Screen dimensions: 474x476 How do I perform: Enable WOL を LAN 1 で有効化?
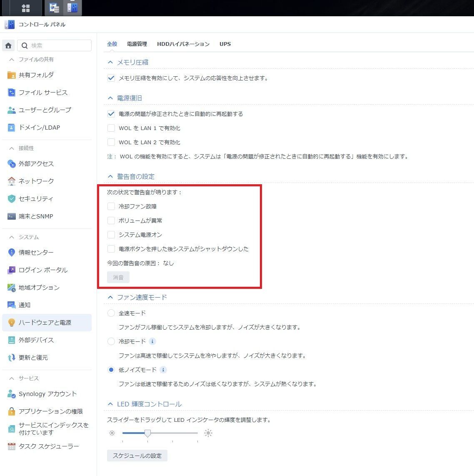click(x=111, y=128)
